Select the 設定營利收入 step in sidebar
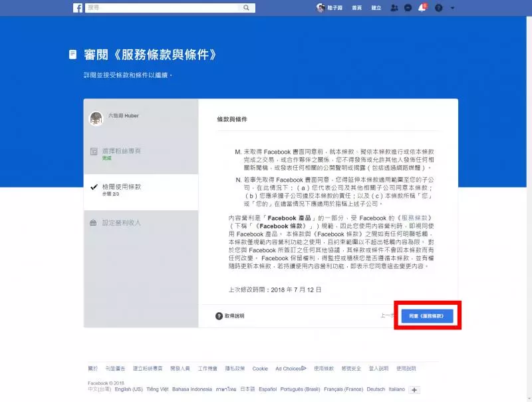Screen dimensions: 532x402 141,223
